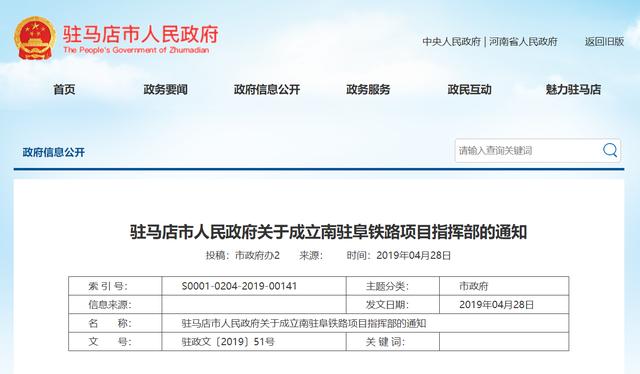The height and width of the screenshot is (374, 640).
Task: Go to the 政务服务 section
Action: (x=368, y=89)
